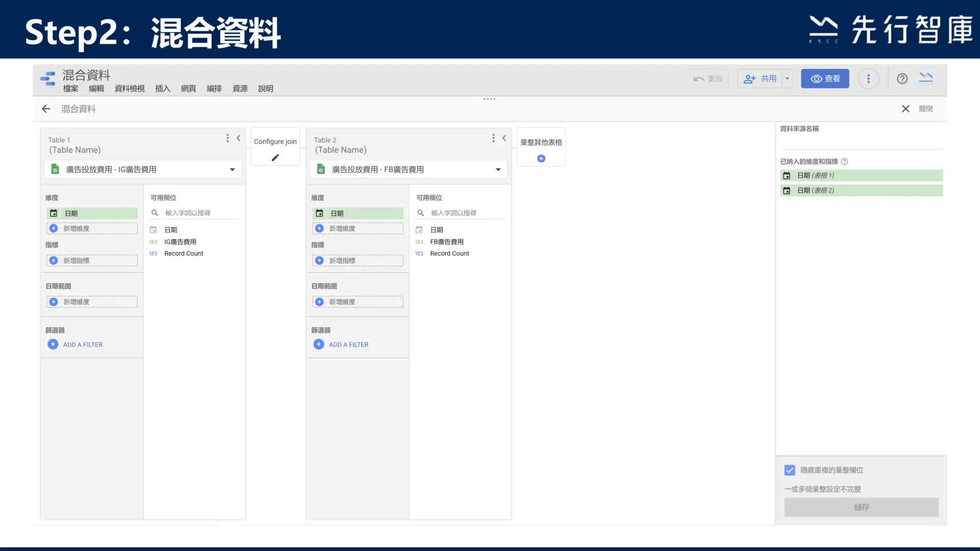
Task: Open the 編輯 menu
Action: [x=96, y=89]
